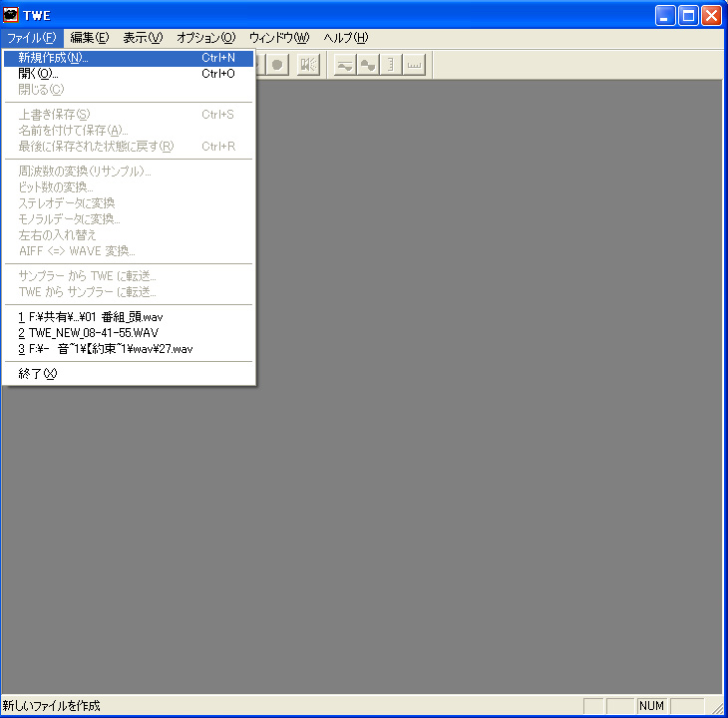Click the filled sine wave toolbar icon
The image size is (728, 718).
pyautogui.click(x=368, y=65)
